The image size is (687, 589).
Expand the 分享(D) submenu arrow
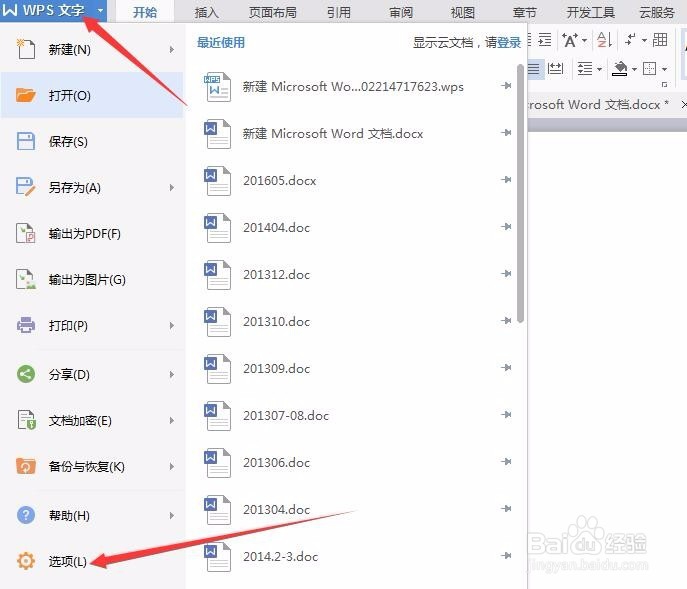coord(172,374)
